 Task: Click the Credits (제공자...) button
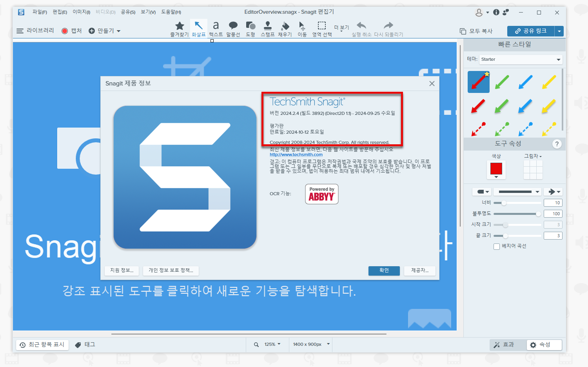pos(420,271)
